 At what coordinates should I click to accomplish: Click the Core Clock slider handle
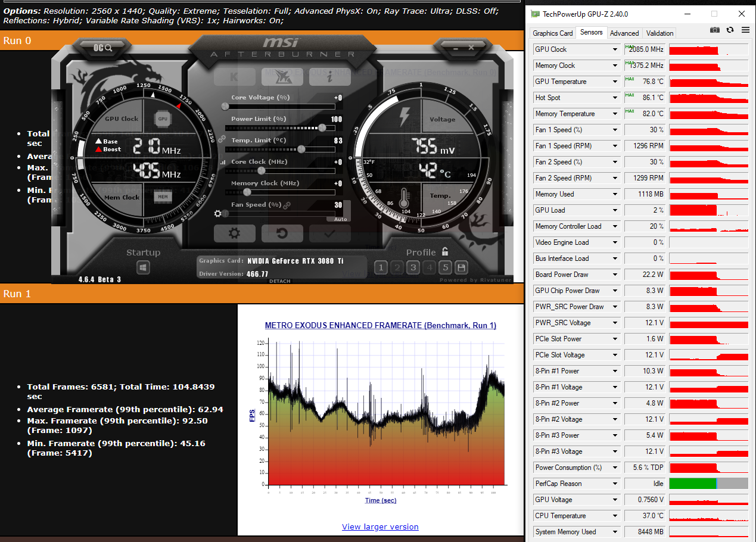click(260, 170)
